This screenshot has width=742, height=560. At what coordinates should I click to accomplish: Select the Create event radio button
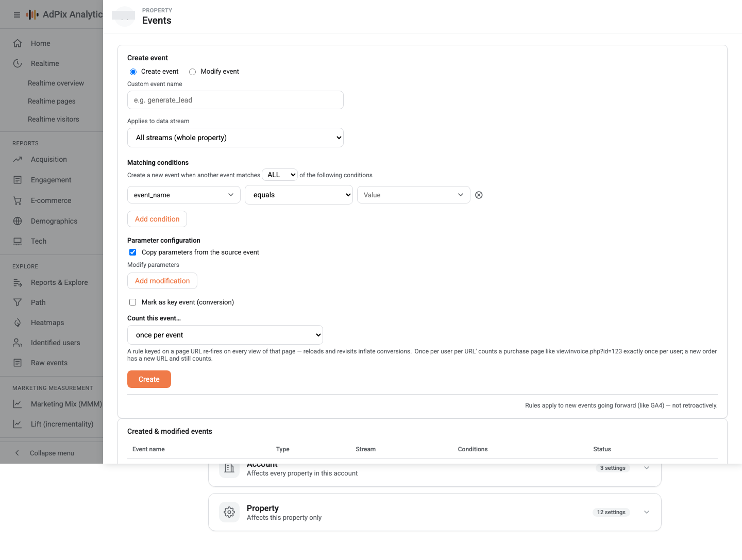coord(133,72)
